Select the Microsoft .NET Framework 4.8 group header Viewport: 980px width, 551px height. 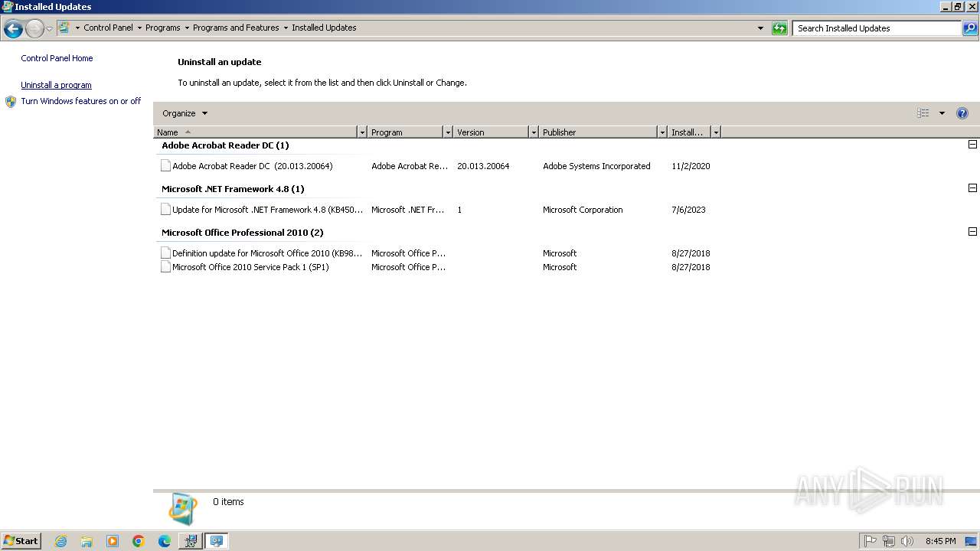coord(233,189)
